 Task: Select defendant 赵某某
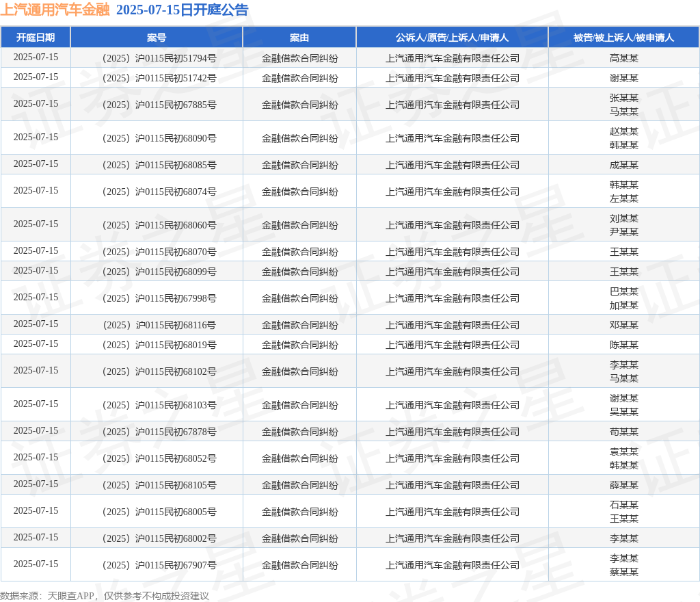pos(624,131)
